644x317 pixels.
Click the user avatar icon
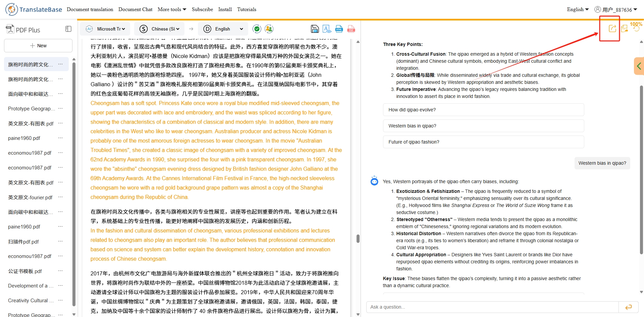coord(597,9)
